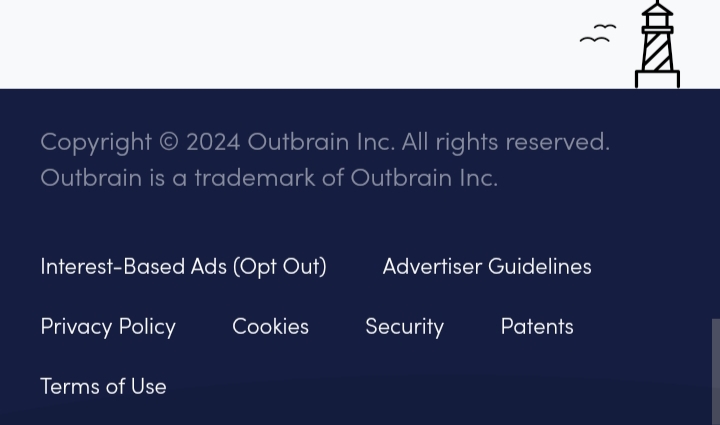The image size is (720, 425).
Task: Open the Patents link
Action: point(537,327)
